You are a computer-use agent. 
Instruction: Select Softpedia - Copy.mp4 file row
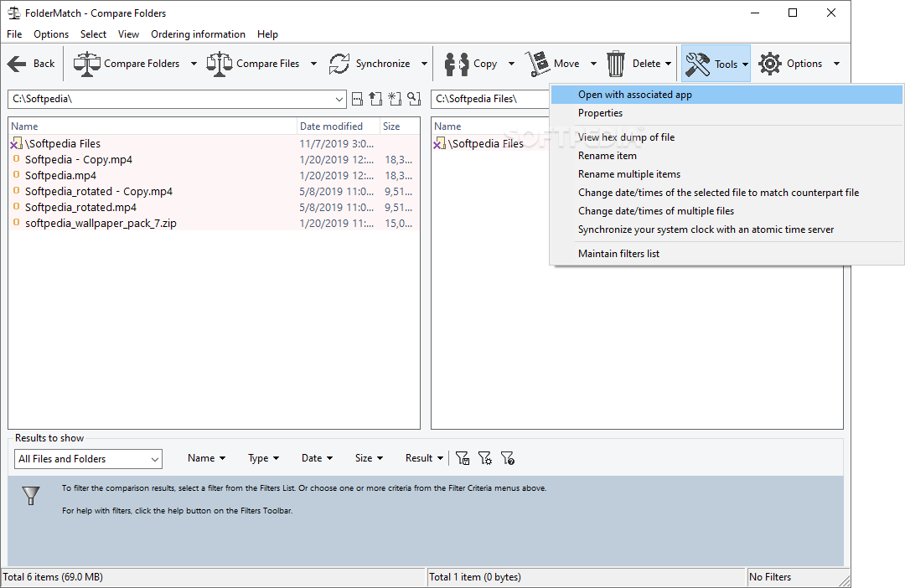click(215, 159)
